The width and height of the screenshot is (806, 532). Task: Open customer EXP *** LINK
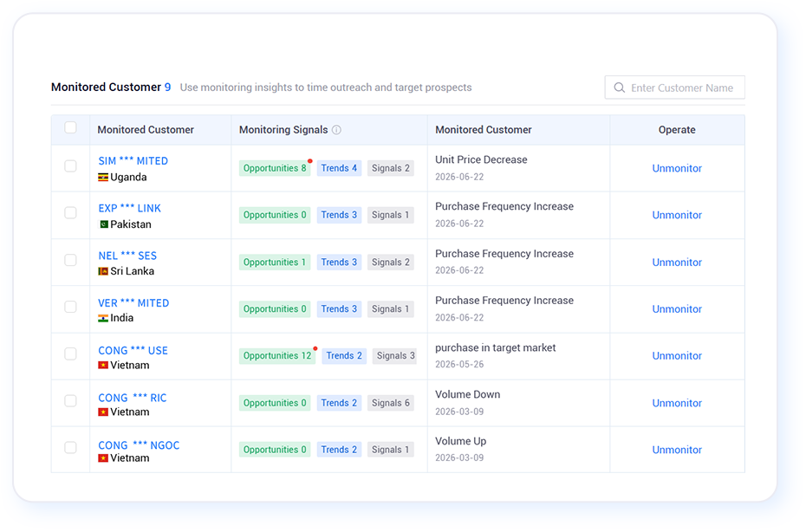click(x=129, y=208)
